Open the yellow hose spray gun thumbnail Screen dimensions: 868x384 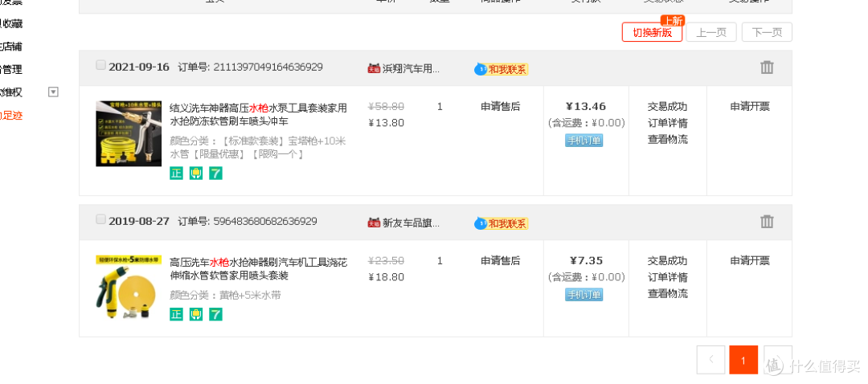(129, 133)
